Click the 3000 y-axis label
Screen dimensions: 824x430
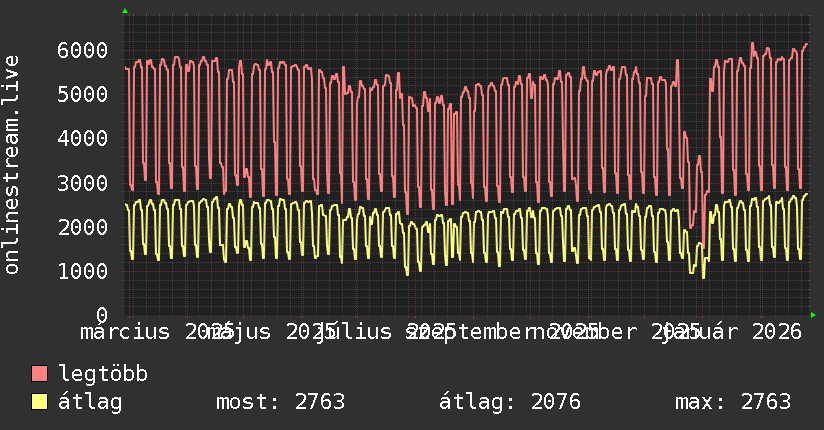tap(83, 183)
